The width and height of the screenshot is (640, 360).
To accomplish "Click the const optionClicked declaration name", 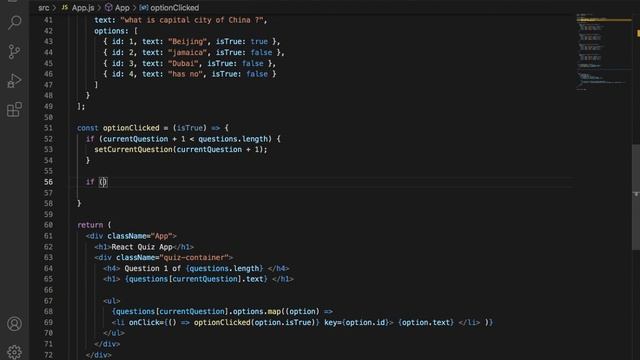I will coord(131,128).
